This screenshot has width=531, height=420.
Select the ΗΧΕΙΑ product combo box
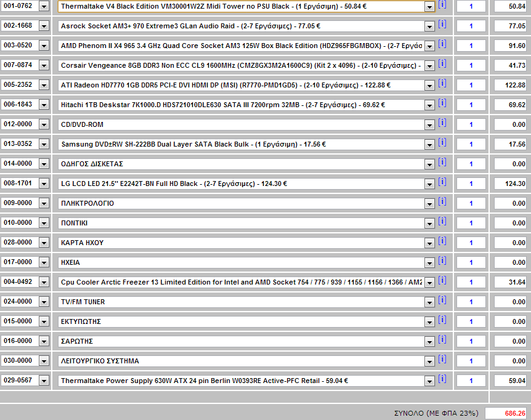pyautogui.click(x=246, y=262)
